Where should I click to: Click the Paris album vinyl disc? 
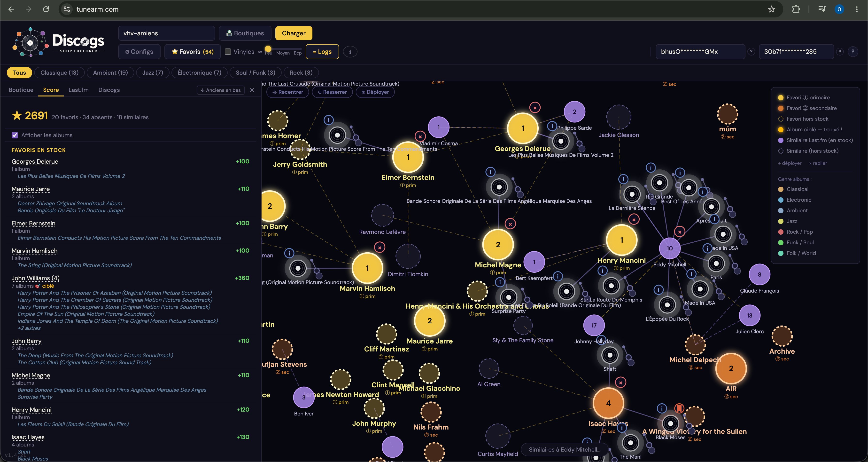[x=716, y=263]
